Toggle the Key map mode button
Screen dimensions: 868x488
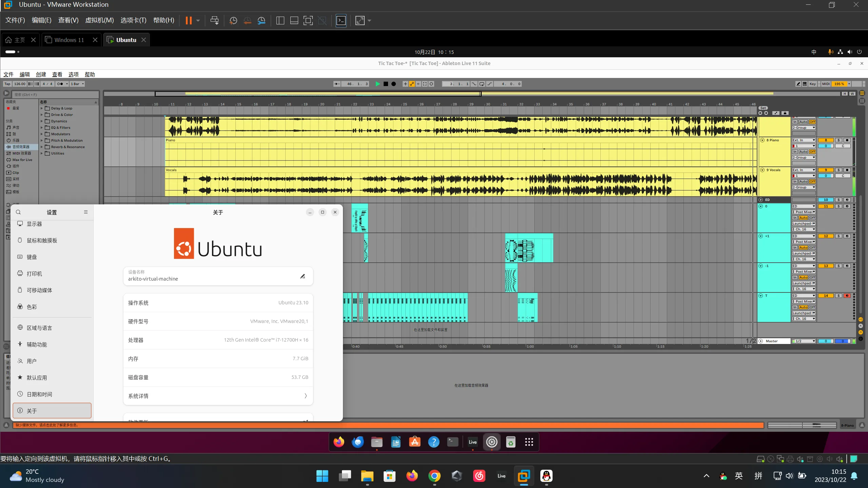[813, 84]
